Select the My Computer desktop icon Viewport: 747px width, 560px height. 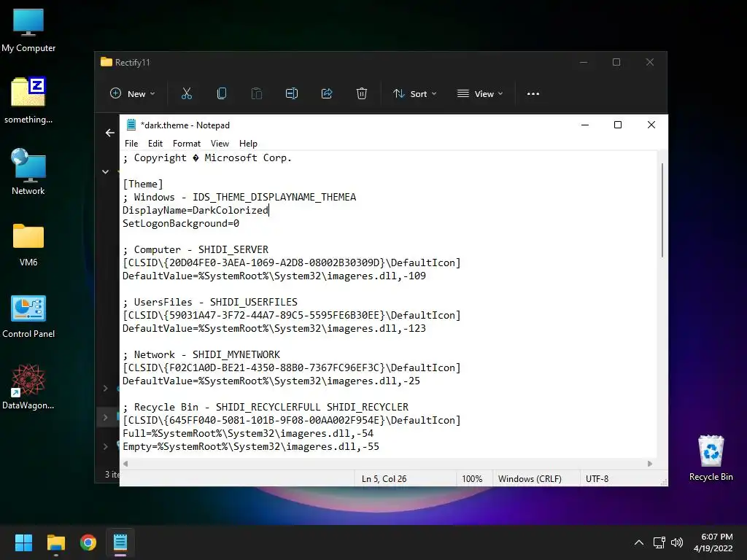(x=28, y=29)
